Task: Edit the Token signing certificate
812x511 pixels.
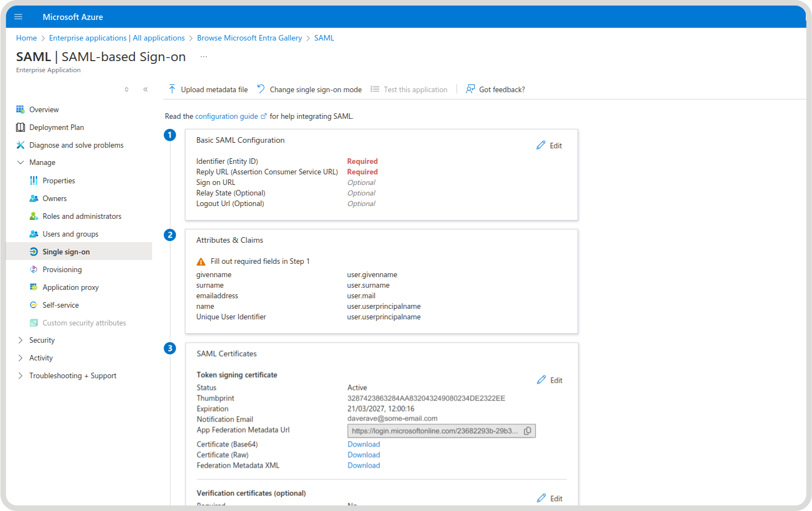Action: (x=550, y=380)
